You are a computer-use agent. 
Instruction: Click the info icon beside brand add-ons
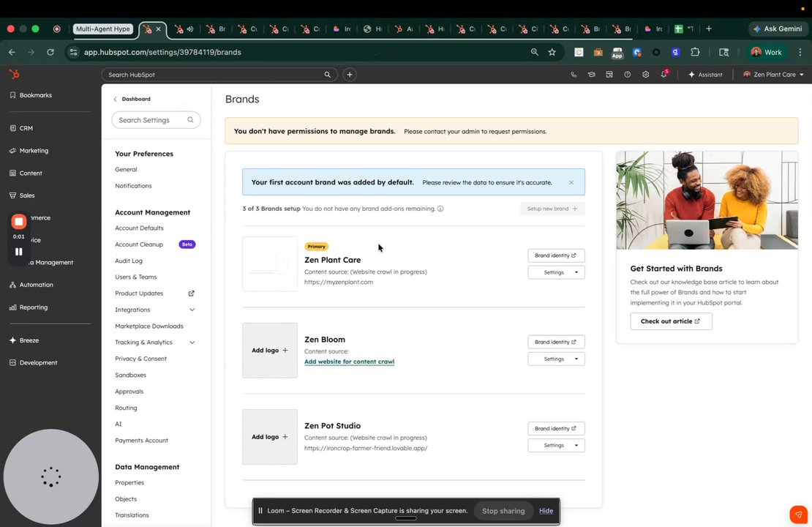(x=440, y=209)
